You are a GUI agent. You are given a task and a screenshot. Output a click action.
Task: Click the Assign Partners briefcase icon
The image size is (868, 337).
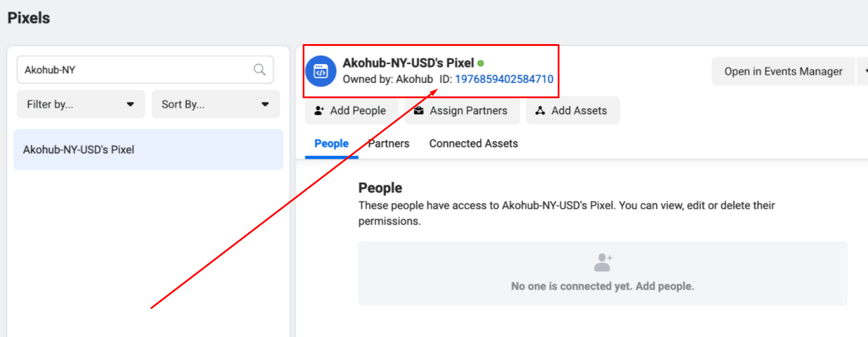pyautogui.click(x=418, y=111)
